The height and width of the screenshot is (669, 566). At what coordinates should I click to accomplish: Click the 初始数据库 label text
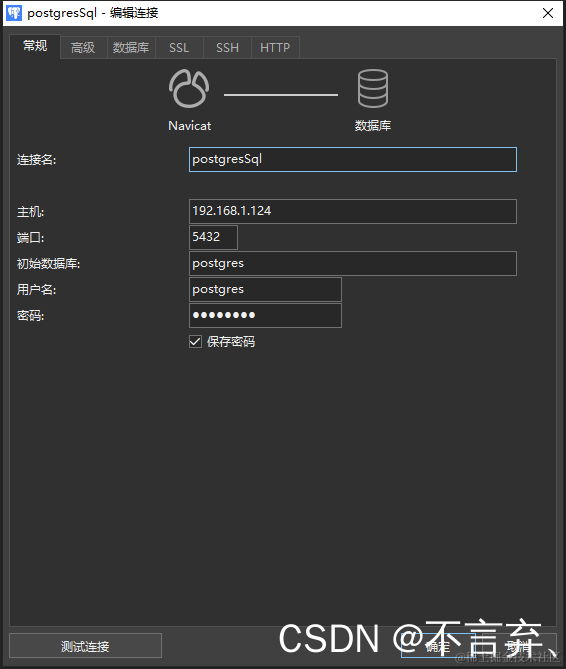point(48,264)
